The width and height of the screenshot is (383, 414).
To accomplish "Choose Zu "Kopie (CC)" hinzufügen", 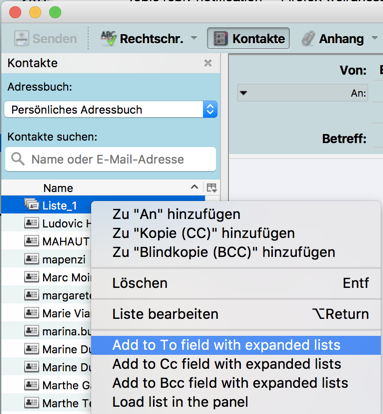I will click(236, 233).
